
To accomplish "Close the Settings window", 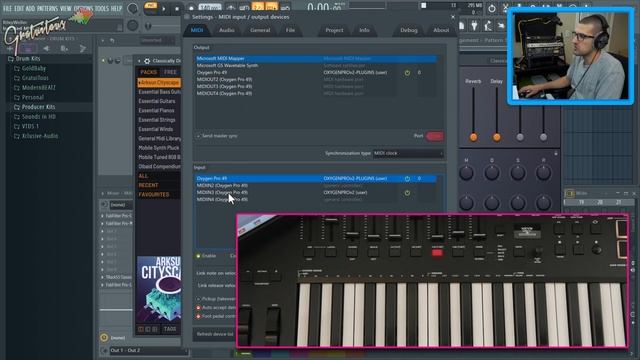I will [453, 17].
